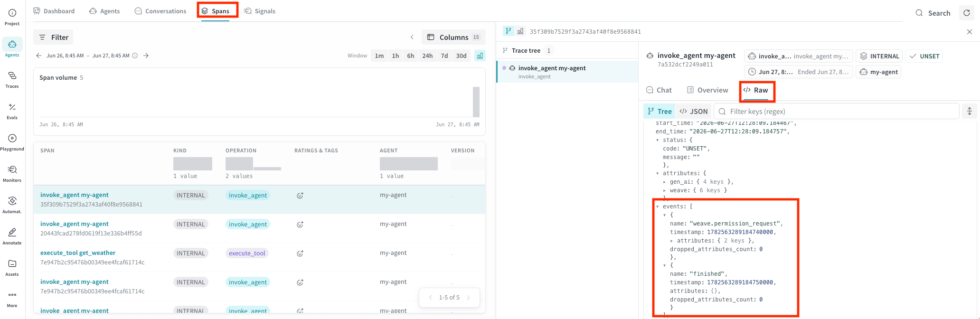Click the UNSET status chip
This screenshot has height=319, width=980.
point(924,56)
